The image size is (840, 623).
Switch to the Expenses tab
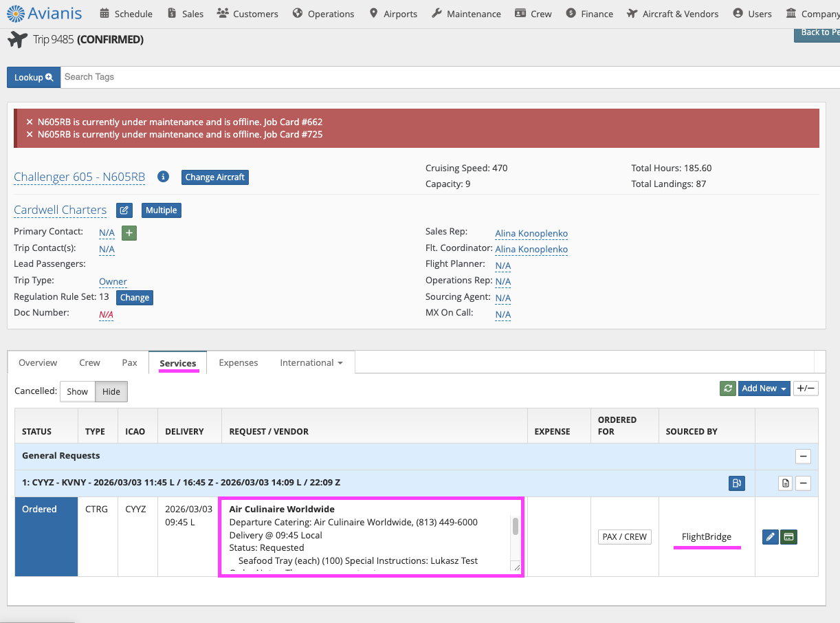238,362
